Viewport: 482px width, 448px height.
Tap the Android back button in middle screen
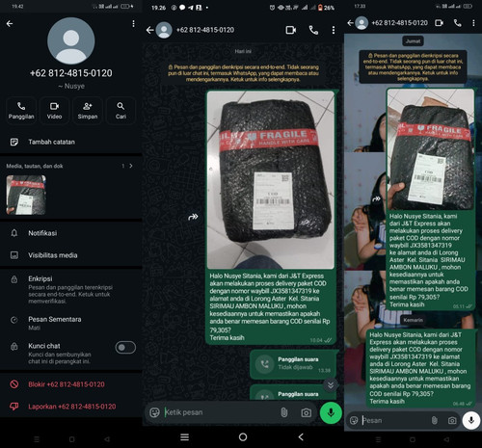point(301,437)
